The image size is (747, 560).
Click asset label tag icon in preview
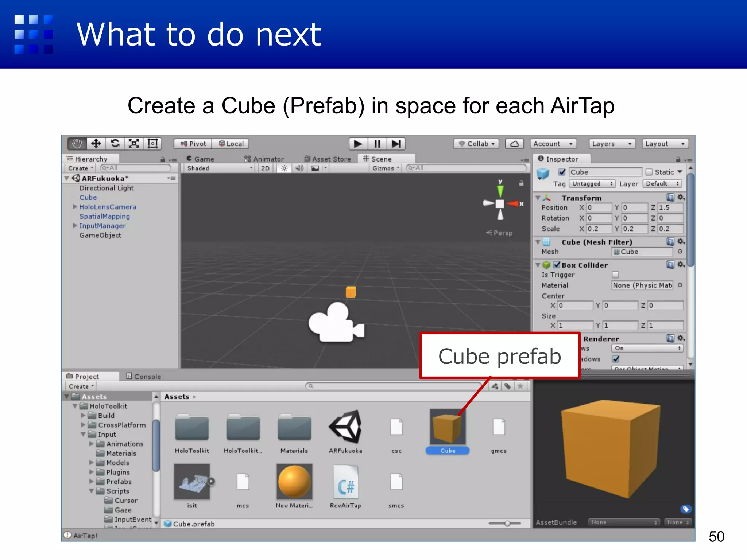pyautogui.click(x=686, y=509)
